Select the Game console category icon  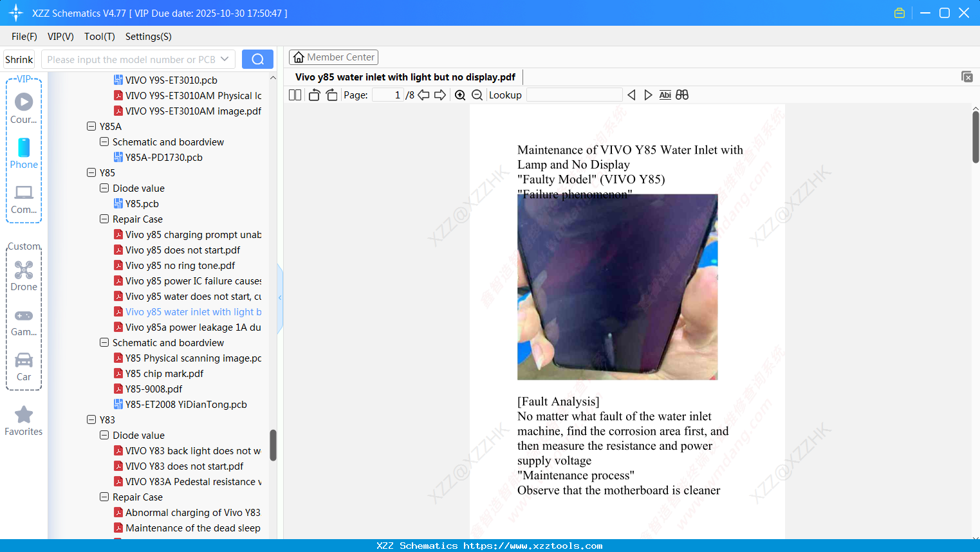[24, 322]
